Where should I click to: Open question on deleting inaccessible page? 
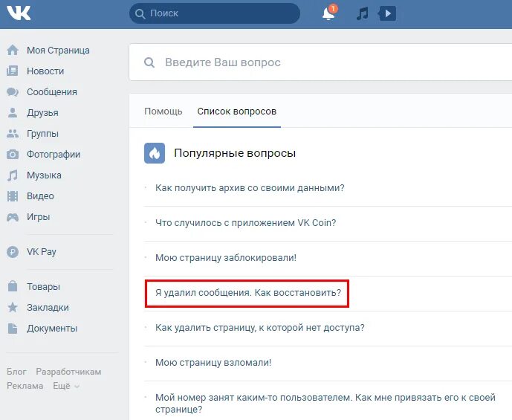[x=260, y=328]
